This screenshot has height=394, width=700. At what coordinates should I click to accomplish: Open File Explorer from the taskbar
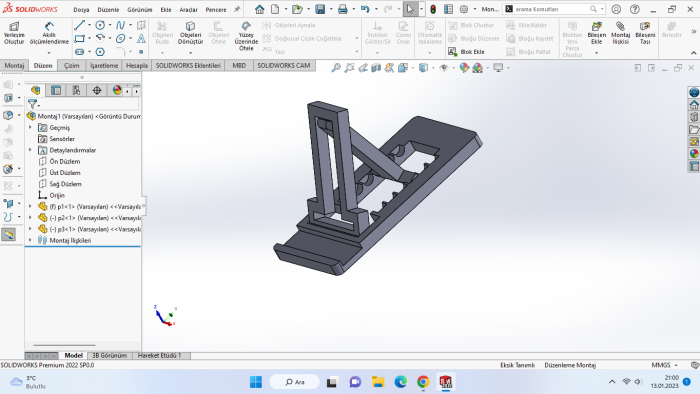378,382
